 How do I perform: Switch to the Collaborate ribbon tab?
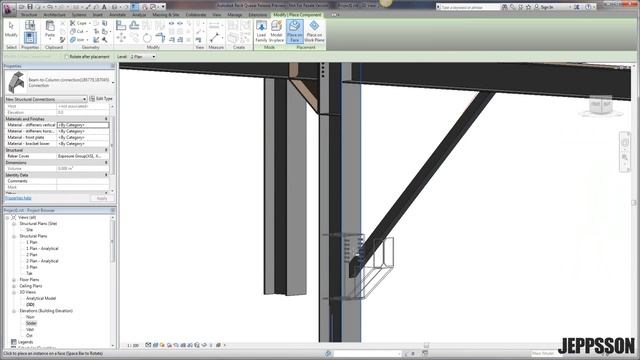196,15
